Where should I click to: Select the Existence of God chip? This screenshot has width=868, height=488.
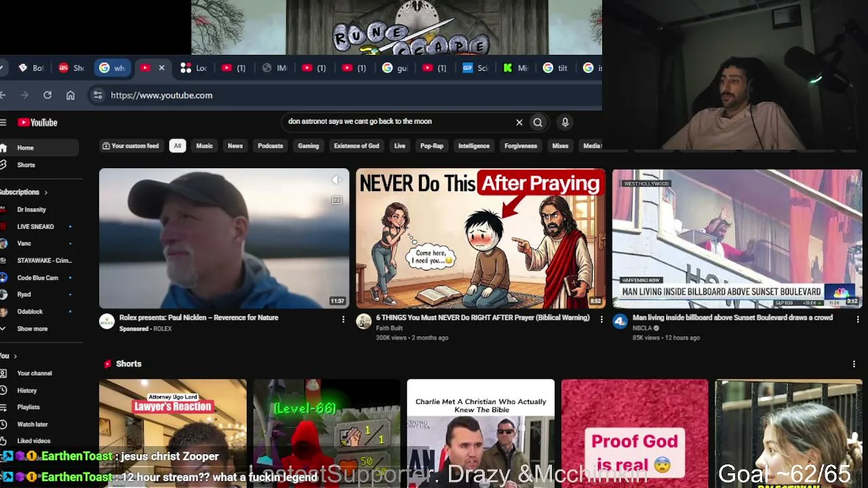[356, 146]
